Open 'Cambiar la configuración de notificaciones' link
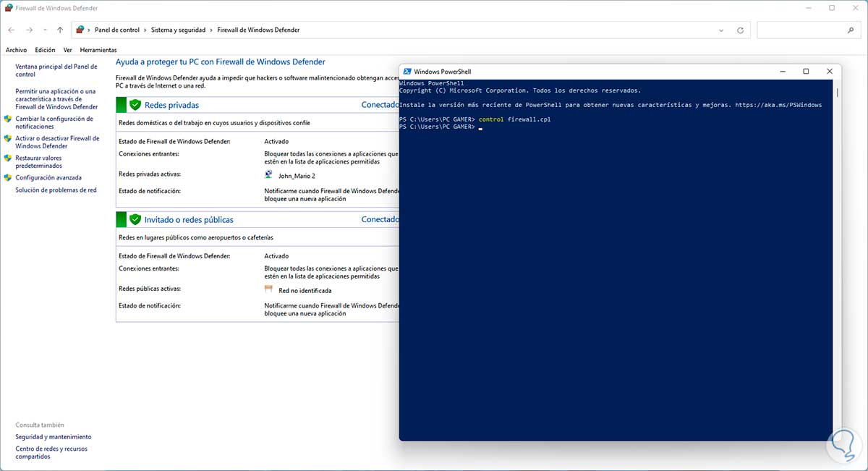This screenshot has width=868, height=471. point(54,122)
